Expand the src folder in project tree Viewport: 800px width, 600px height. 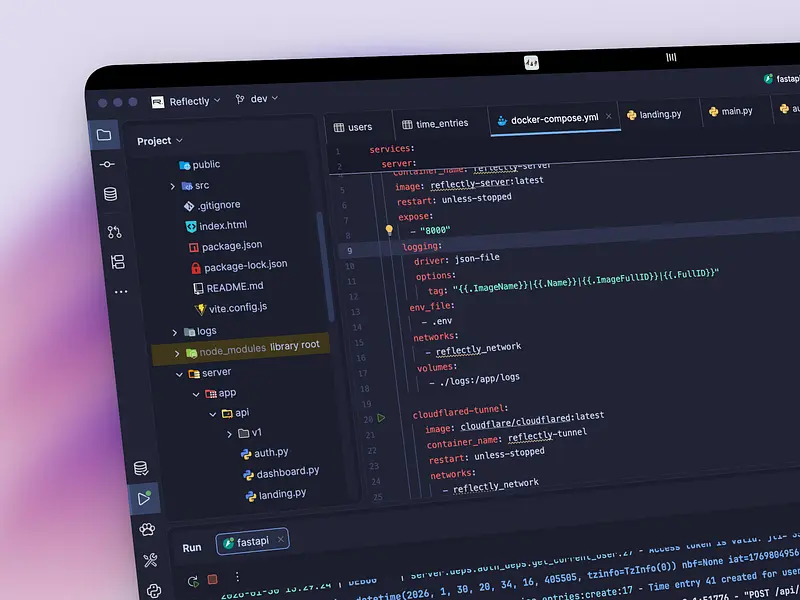[x=173, y=186]
